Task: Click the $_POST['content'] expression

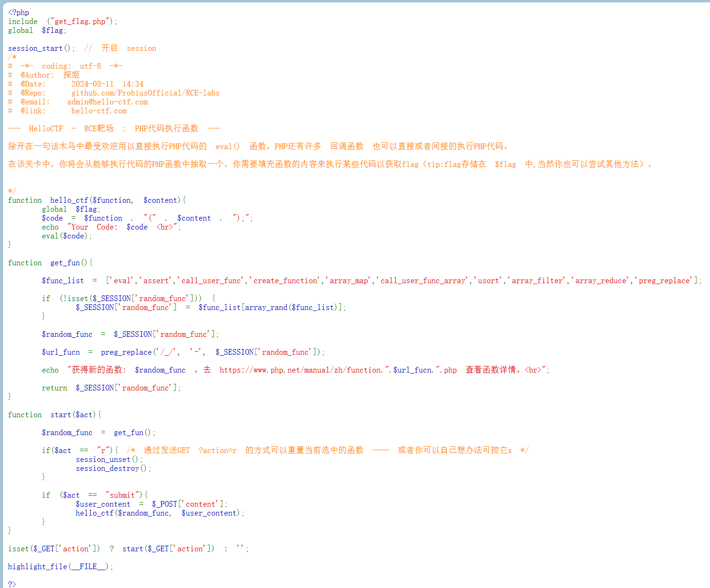Action: click(189, 504)
